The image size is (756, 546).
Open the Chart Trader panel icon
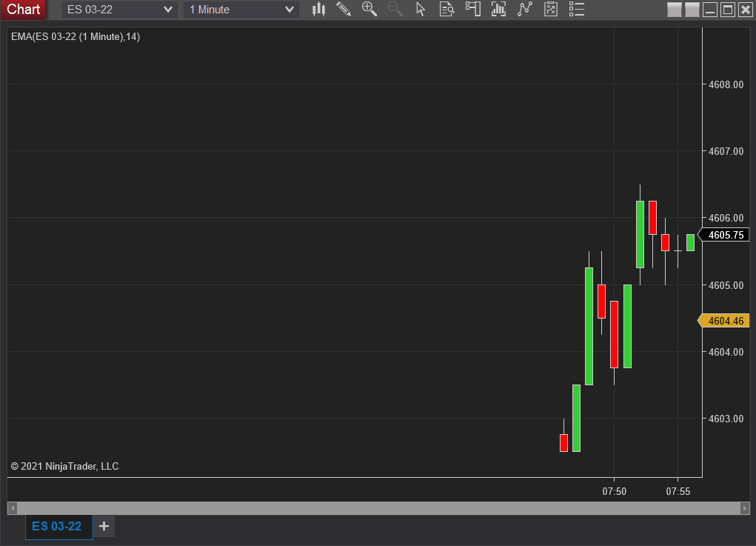(x=473, y=9)
